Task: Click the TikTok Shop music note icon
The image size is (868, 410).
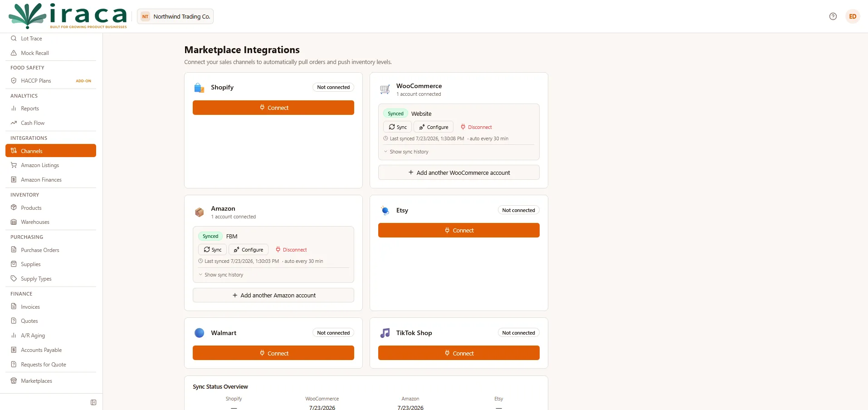Action: click(x=385, y=333)
